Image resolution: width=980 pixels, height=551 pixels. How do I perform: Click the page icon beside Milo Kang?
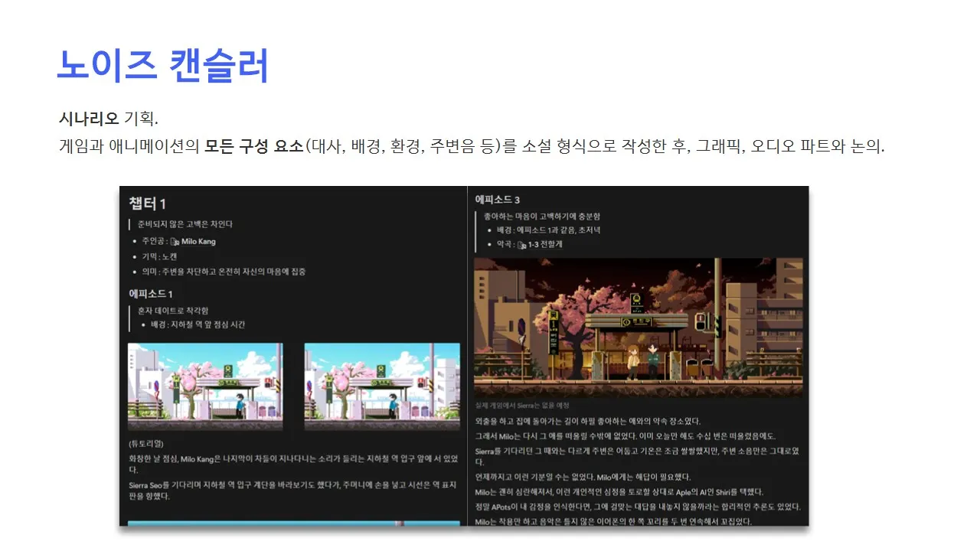[x=175, y=241]
